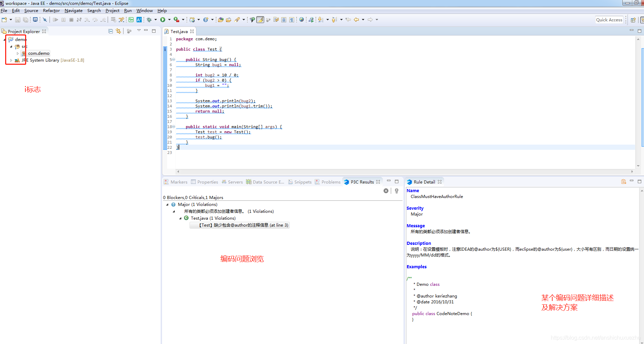Click the Open Web Browser globe icon

[301, 20]
